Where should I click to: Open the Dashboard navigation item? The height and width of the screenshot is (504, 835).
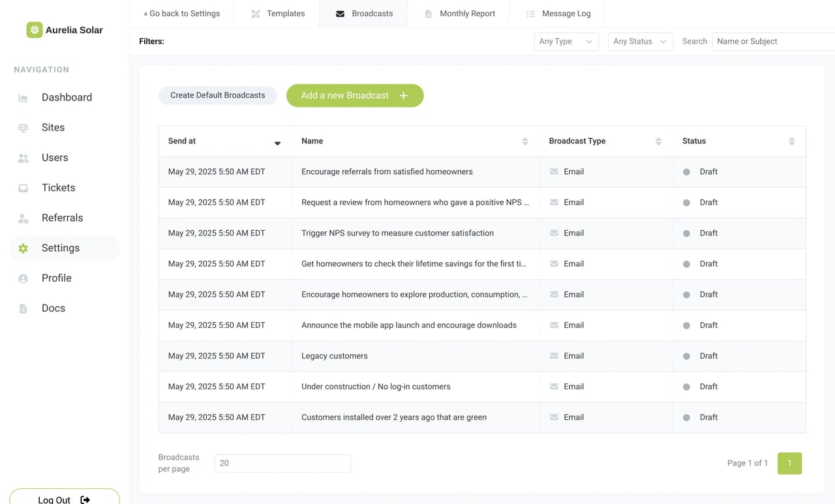[65, 98]
